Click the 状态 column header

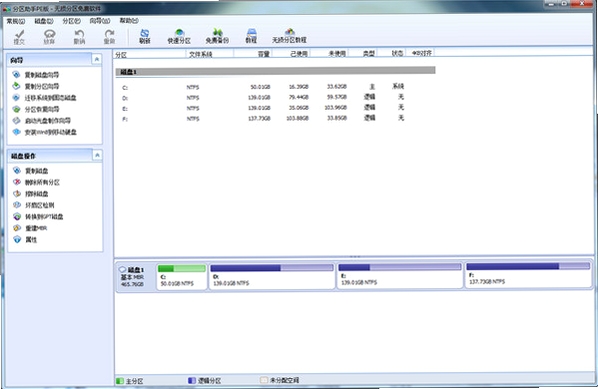(392, 53)
